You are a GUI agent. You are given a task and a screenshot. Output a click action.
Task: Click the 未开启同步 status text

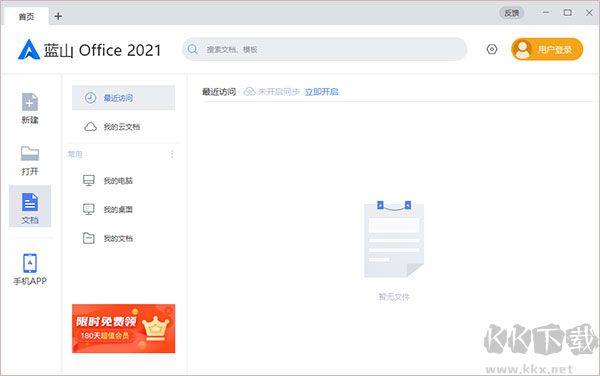(279, 92)
